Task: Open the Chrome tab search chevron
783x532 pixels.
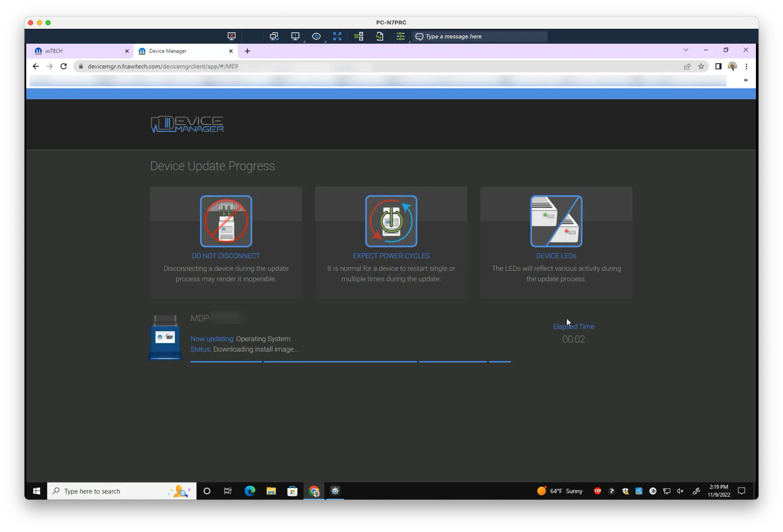Action: [x=686, y=50]
